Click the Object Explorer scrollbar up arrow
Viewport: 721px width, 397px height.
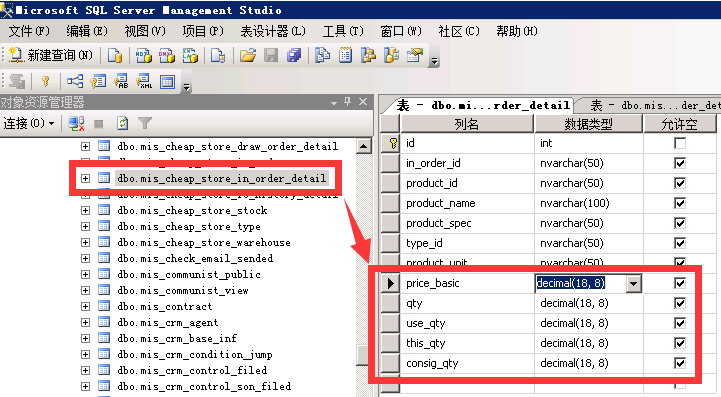(364, 146)
